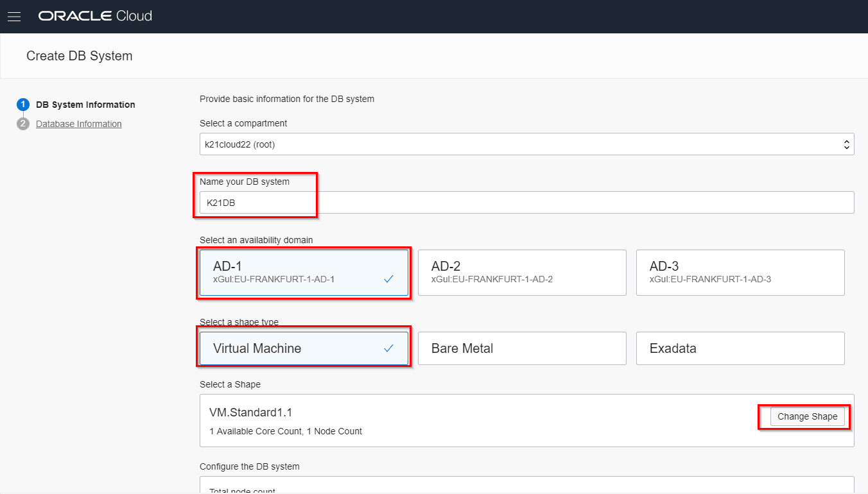Click the step 2 number circle
Viewport: 868px width, 494px height.
pyautogui.click(x=23, y=124)
